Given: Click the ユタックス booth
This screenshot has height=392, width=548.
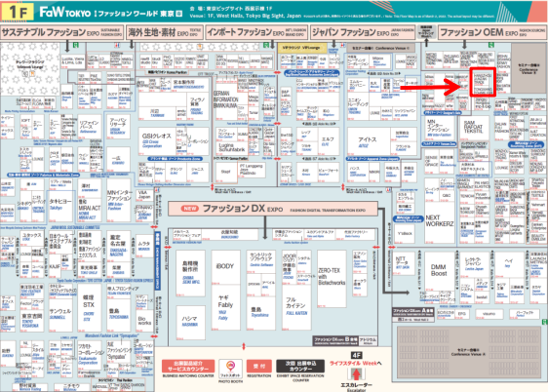Looking at the screenshot, I should tap(32, 237).
